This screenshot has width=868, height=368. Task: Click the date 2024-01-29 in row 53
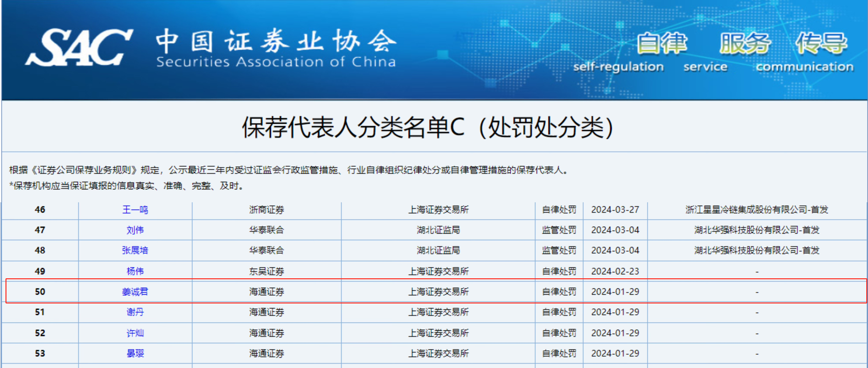tap(615, 353)
